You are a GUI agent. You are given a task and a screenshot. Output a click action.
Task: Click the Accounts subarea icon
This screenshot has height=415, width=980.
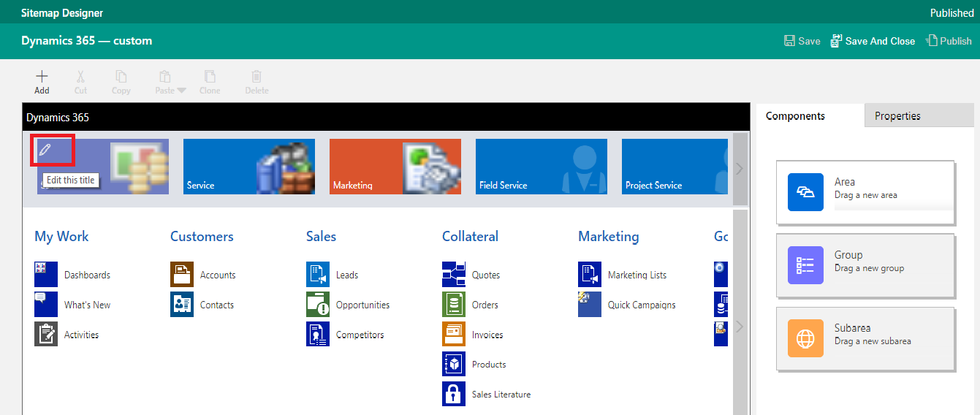click(182, 275)
